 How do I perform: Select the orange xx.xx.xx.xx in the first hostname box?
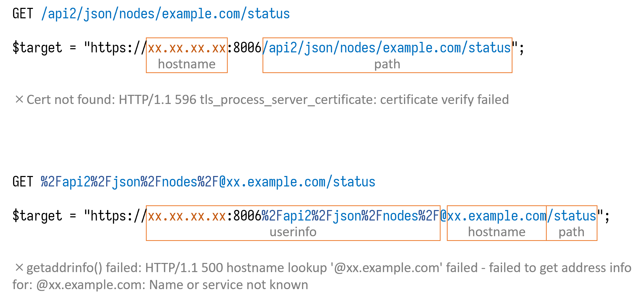click(187, 48)
